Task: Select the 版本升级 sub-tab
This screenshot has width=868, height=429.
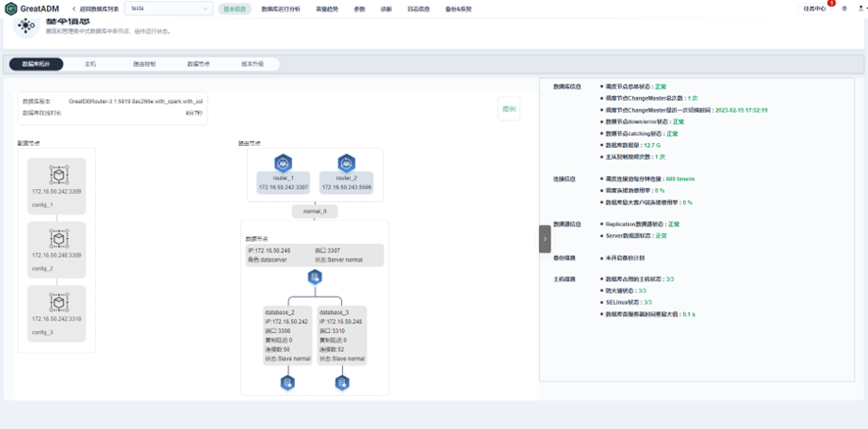Action: (253, 65)
